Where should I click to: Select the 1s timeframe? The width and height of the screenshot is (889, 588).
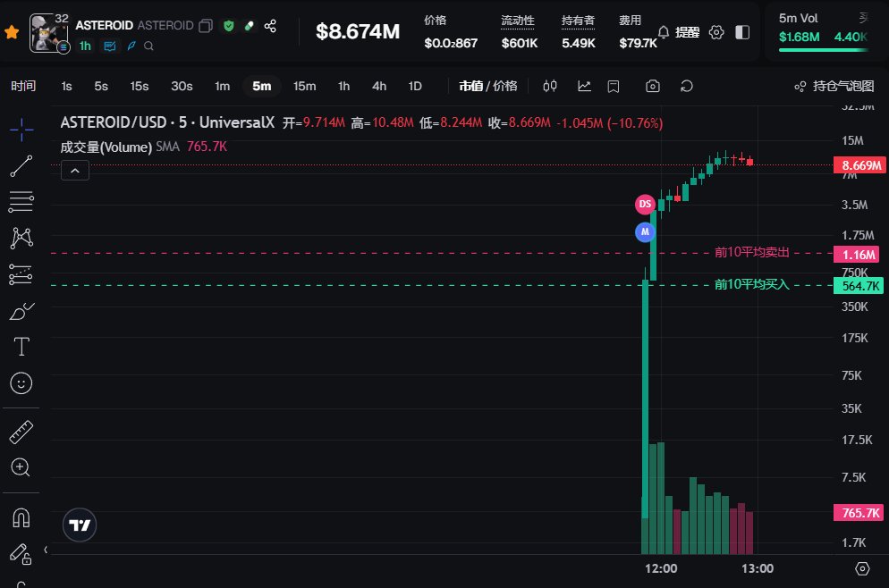coord(66,86)
